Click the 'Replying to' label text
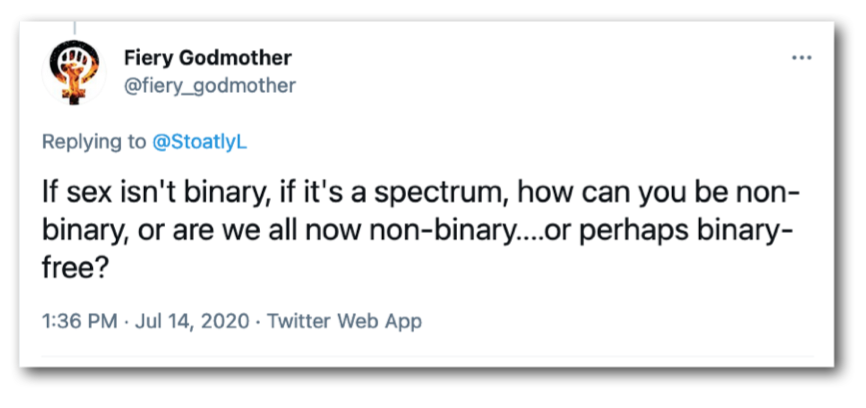 click(x=94, y=142)
